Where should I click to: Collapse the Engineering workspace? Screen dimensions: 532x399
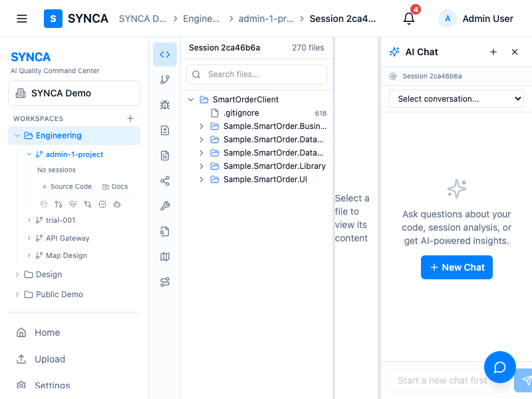coord(17,136)
